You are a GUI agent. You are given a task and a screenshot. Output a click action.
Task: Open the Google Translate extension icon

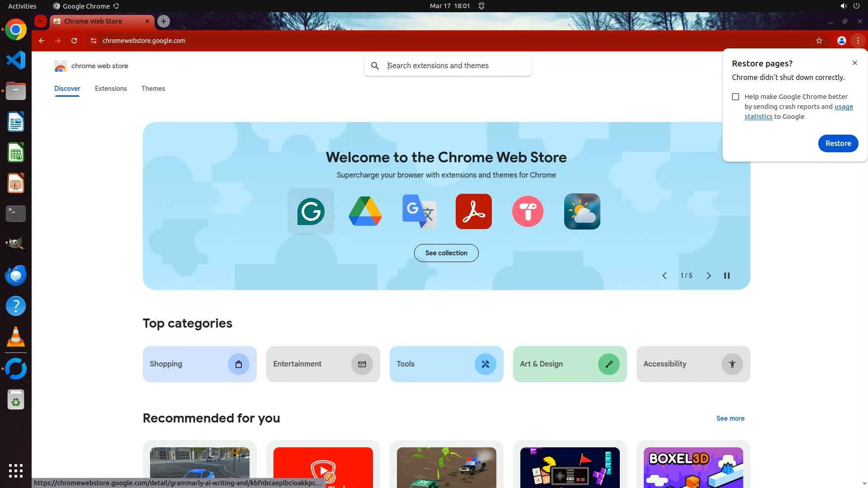[x=419, y=211]
